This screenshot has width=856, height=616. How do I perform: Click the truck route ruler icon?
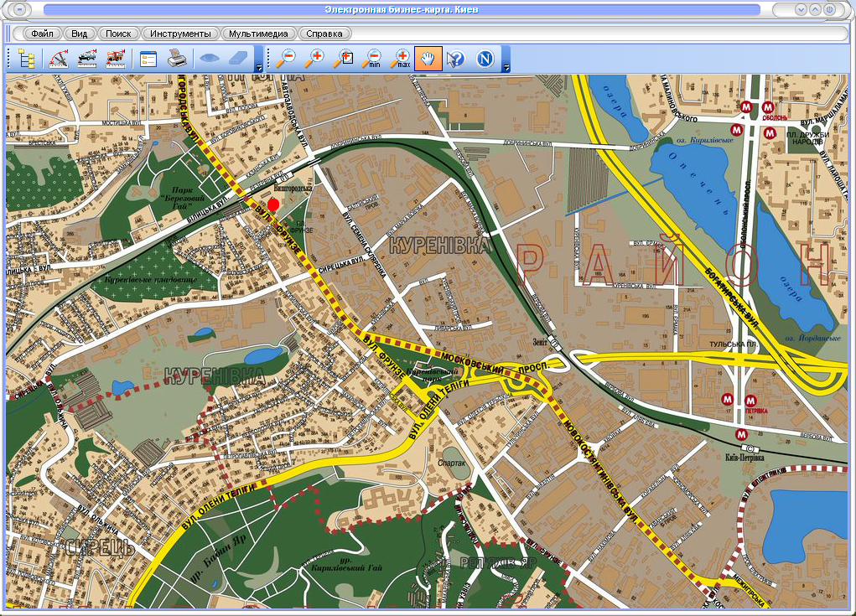[x=115, y=59]
